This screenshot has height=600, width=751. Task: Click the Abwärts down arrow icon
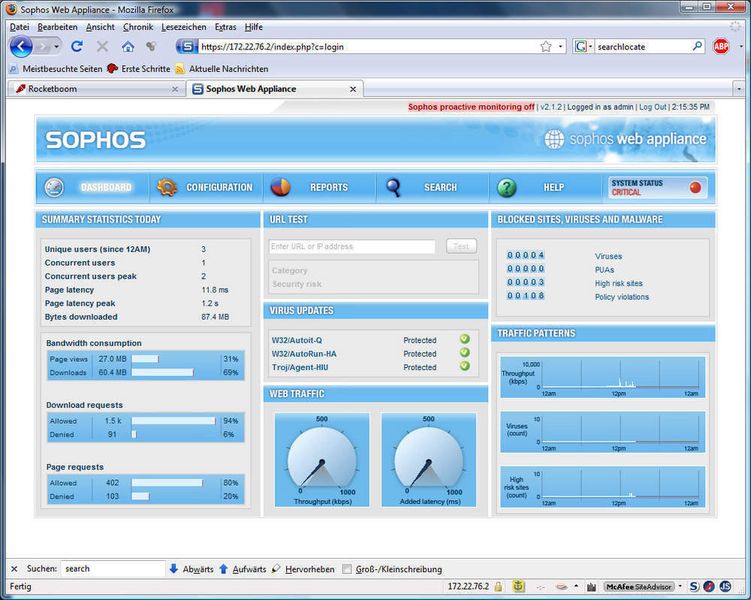[174, 569]
